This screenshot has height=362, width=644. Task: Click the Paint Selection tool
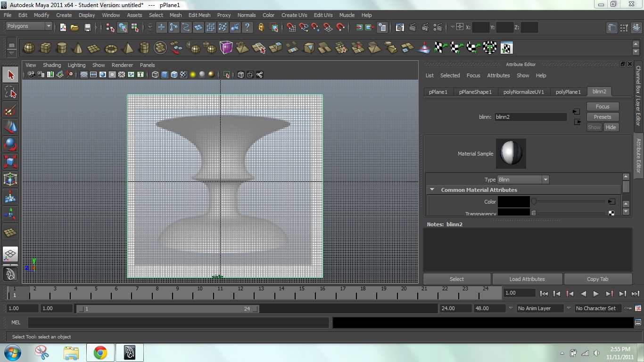(10, 111)
